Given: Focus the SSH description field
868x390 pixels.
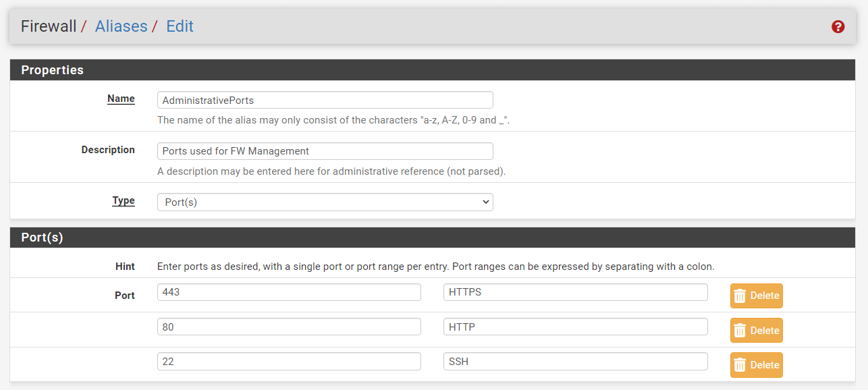Looking at the screenshot, I should 576,361.
